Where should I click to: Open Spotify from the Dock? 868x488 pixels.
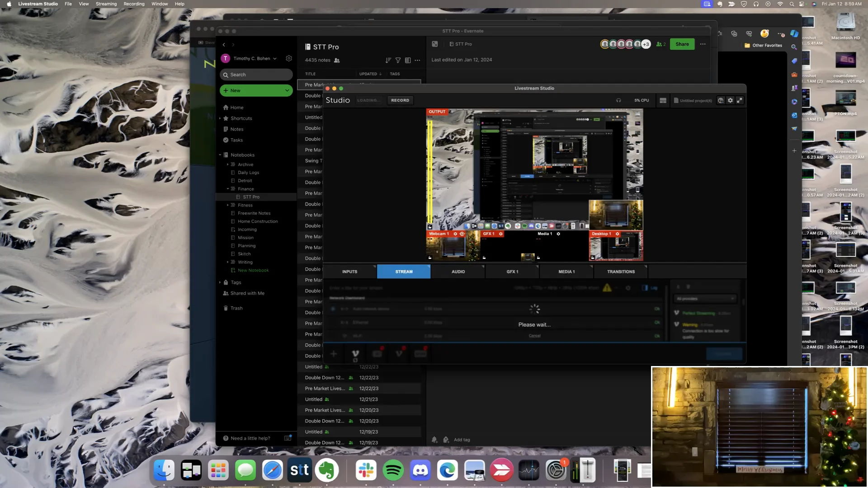tap(393, 470)
